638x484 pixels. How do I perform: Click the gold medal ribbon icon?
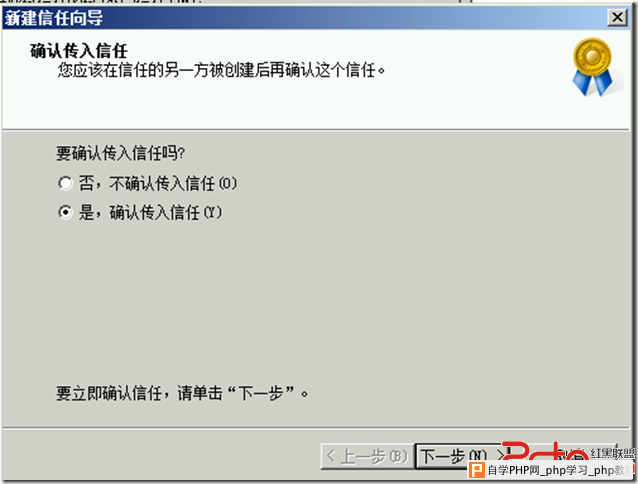coord(594,67)
